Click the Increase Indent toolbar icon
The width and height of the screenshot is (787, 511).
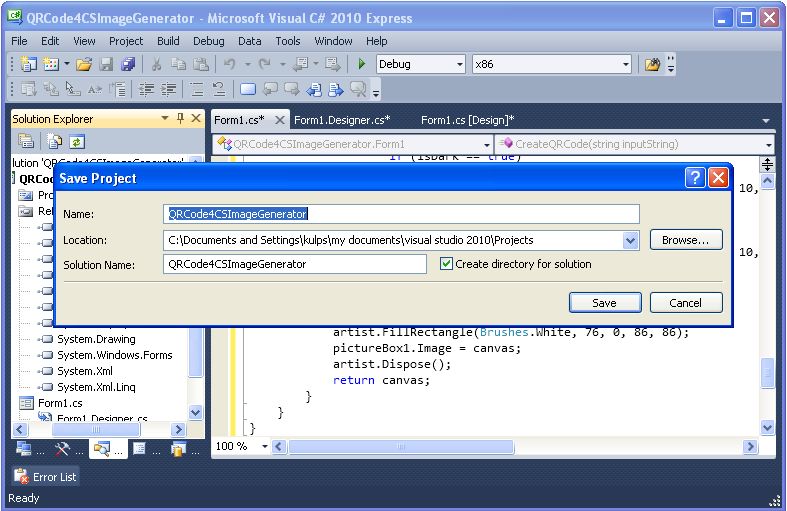(169, 89)
